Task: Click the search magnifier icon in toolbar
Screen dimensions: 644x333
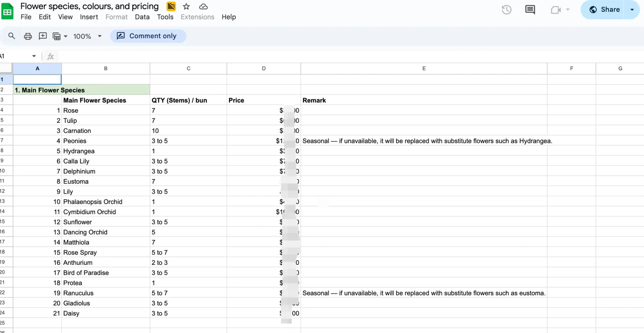Action: (11, 36)
